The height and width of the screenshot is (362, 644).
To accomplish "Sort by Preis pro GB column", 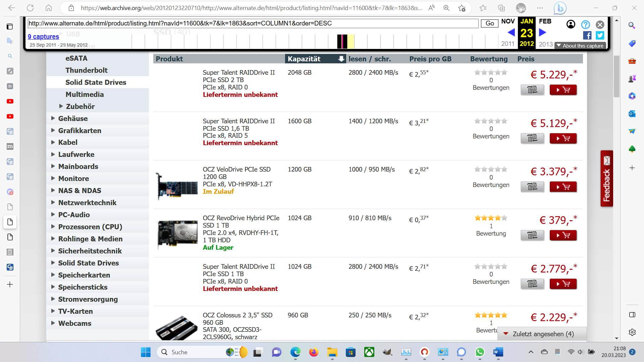I will pyautogui.click(x=430, y=59).
